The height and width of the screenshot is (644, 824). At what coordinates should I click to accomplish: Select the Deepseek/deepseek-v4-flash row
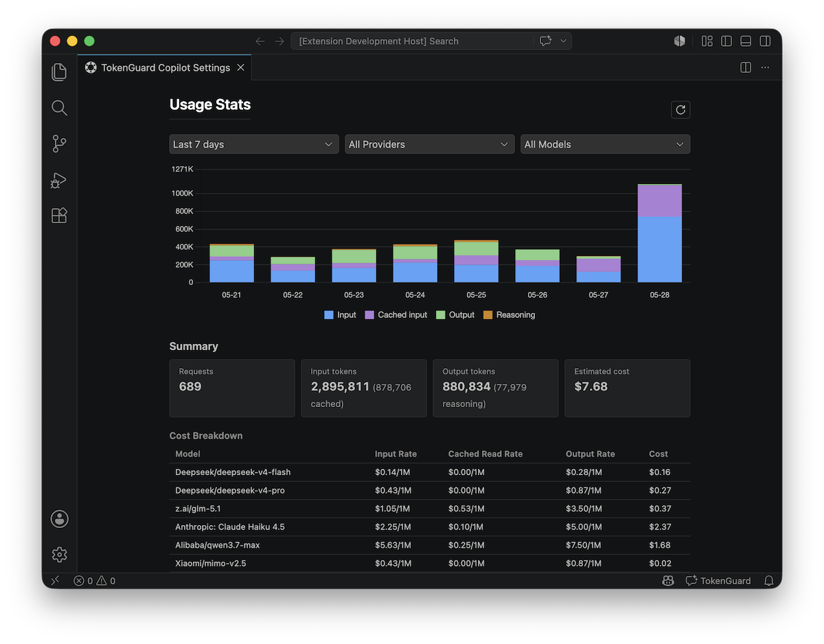click(x=430, y=472)
